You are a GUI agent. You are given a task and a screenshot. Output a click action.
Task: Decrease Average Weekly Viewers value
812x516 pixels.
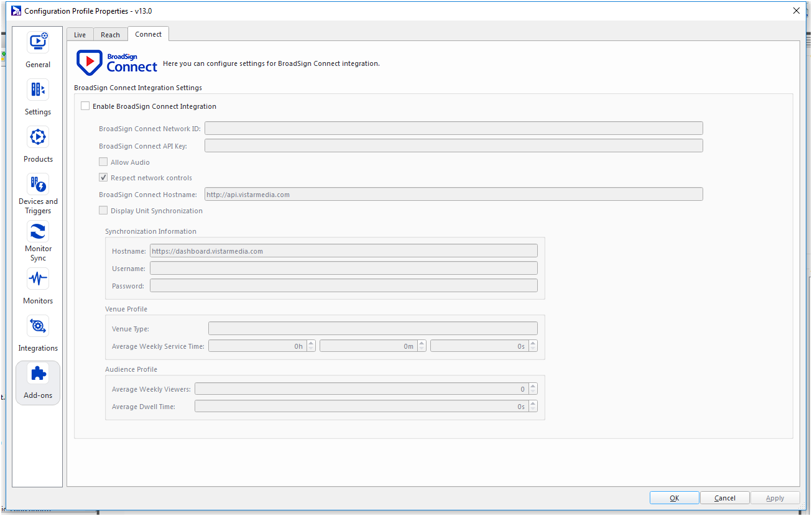tap(533, 392)
